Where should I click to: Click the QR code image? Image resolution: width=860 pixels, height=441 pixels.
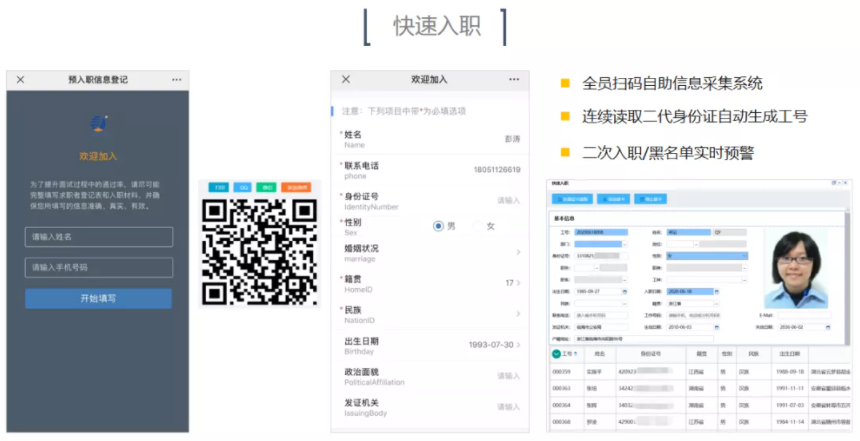pos(260,252)
